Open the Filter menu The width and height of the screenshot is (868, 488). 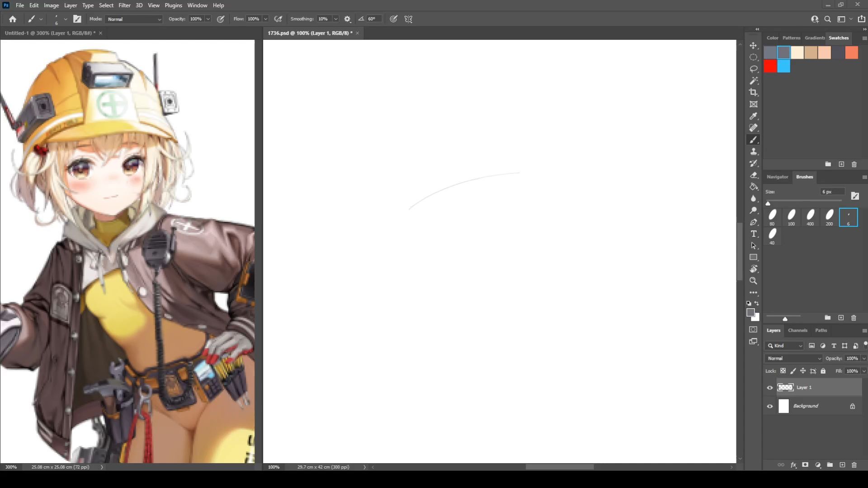124,5
